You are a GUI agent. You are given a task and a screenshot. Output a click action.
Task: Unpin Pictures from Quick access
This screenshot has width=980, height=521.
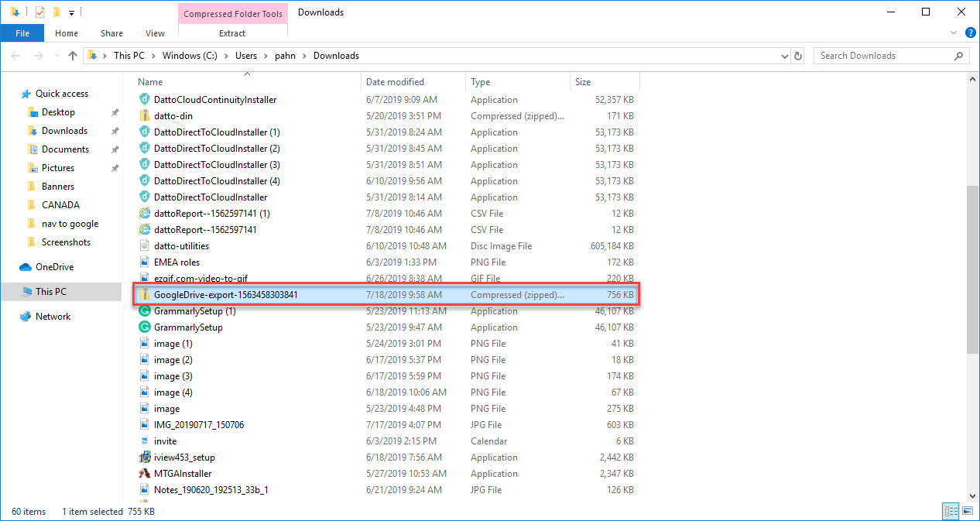pyautogui.click(x=115, y=168)
